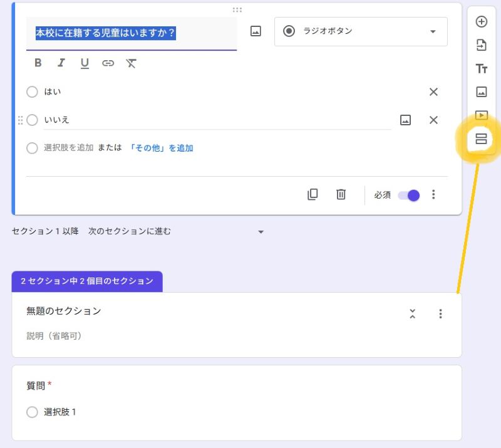The image size is (501, 448).
Task: Open question more options three-dot menu
Action: click(x=433, y=194)
